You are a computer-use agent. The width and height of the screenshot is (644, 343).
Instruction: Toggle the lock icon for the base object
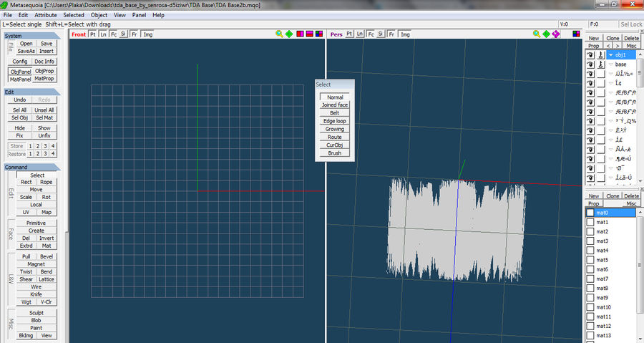(601, 64)
